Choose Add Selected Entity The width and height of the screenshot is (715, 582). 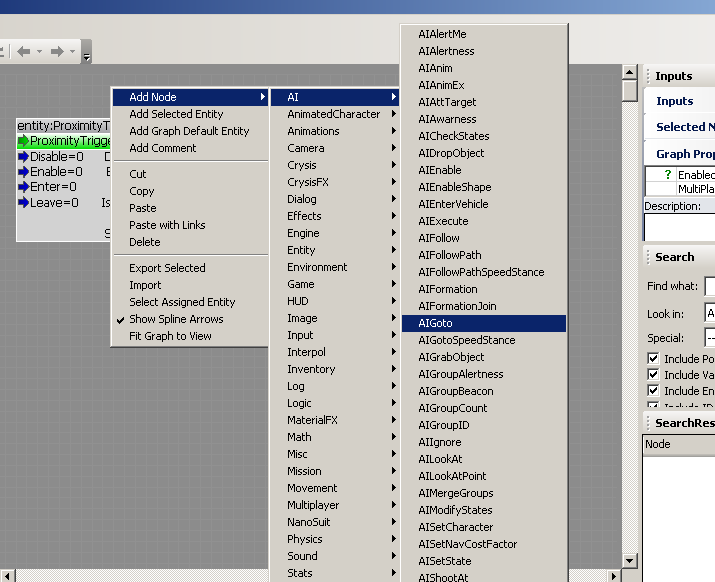tap(190, 114)
